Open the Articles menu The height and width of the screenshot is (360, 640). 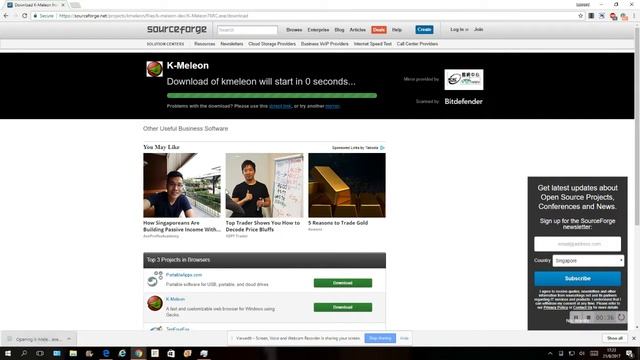pos(358,30)
